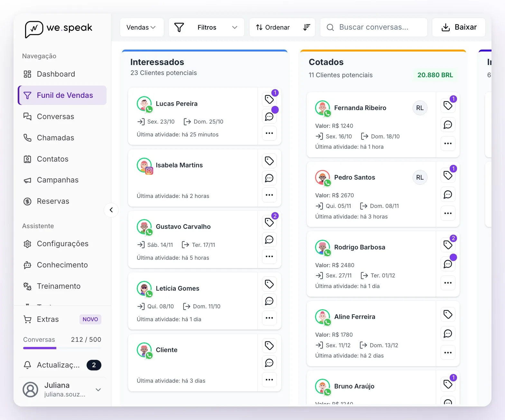This screenshot has width=505, height=420.
Task: Open Chamadas in the sidebar
Action: tap(62, 138)
